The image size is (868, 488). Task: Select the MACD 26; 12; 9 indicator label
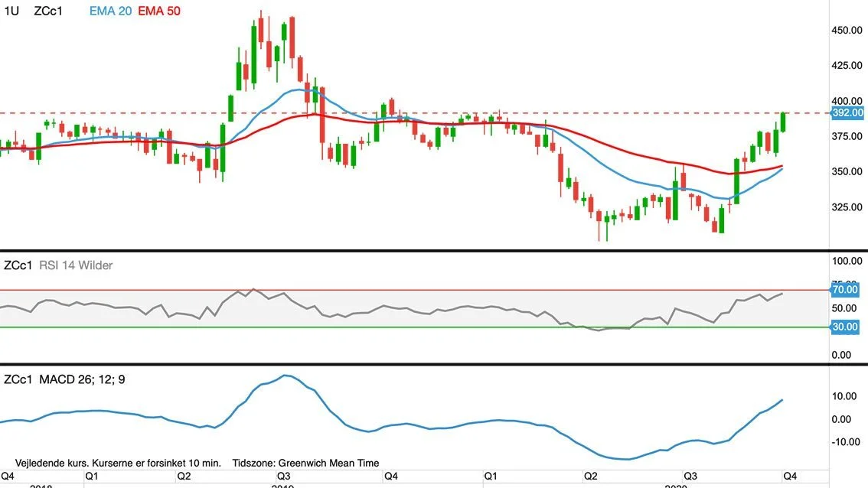[82, 379]
